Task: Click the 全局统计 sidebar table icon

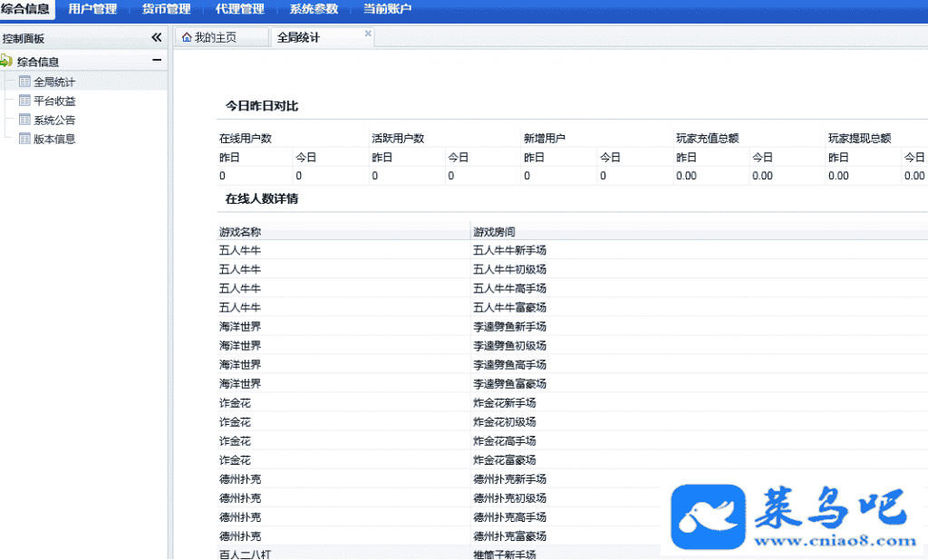Action: point(24,82)
